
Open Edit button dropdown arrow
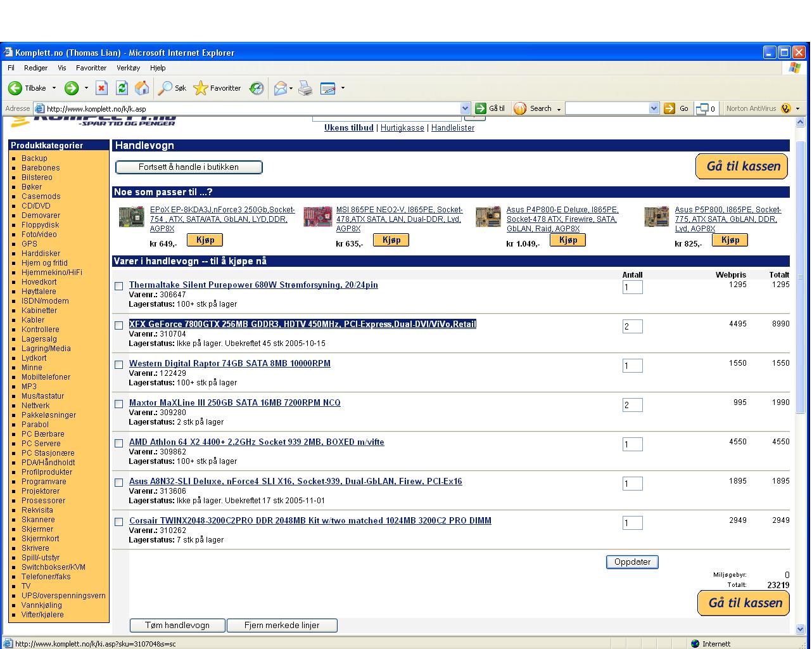(x=343, y=88)
